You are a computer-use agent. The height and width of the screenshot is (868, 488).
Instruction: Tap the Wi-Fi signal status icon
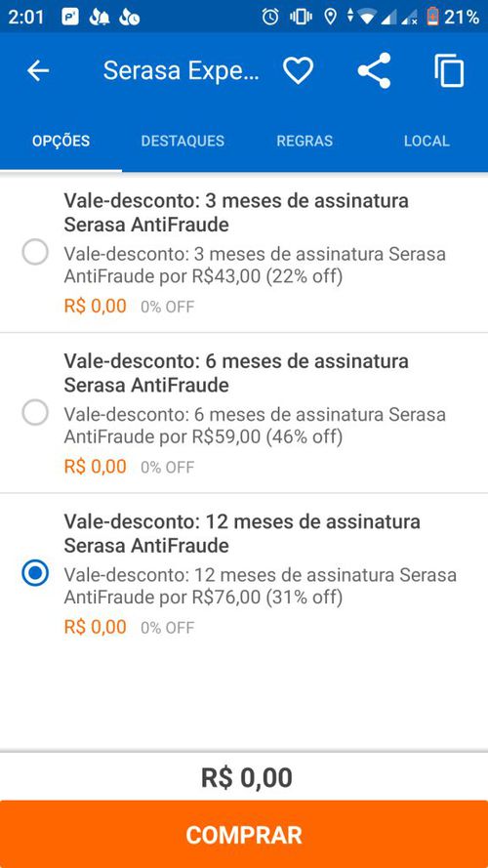(366, 18)
